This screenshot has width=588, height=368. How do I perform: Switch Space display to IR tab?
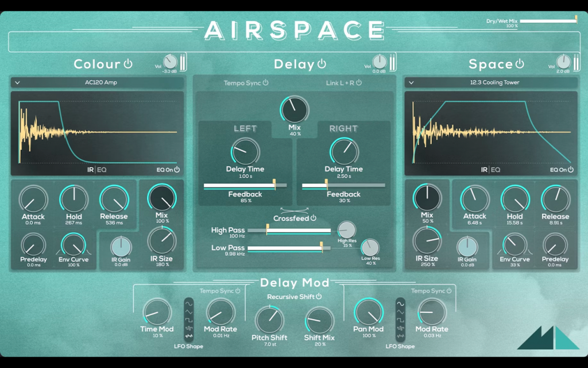tap(484, 170)
